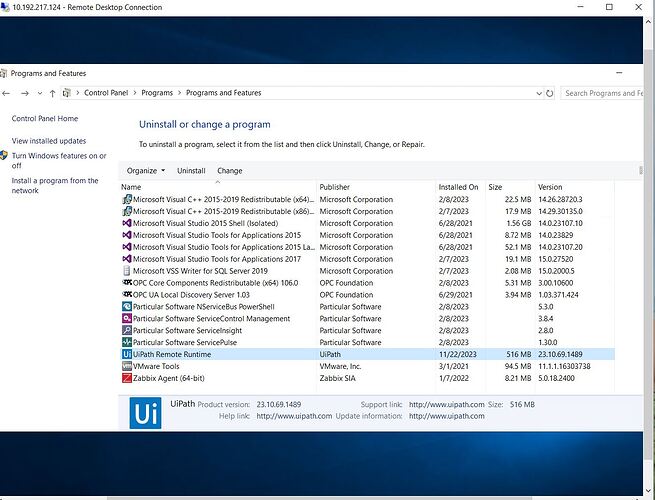The height and width of the screenshot is (500, 655).
Task: Open the Control Panel Home link
Action: (45, 119)
